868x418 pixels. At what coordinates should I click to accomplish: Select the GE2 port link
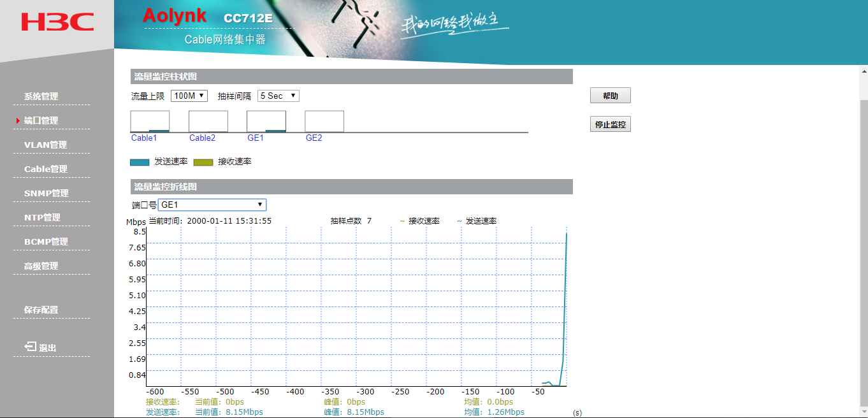(x=314, y=138)
